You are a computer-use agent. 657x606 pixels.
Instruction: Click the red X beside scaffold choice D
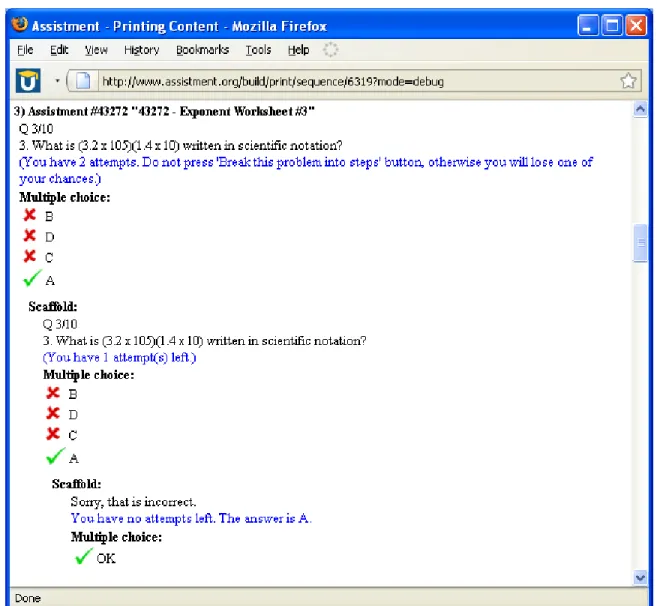(x=53, y=413)
